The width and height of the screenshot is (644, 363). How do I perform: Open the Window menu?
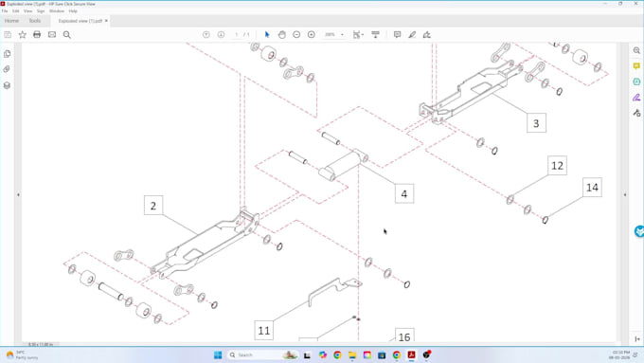click(57, 11)
